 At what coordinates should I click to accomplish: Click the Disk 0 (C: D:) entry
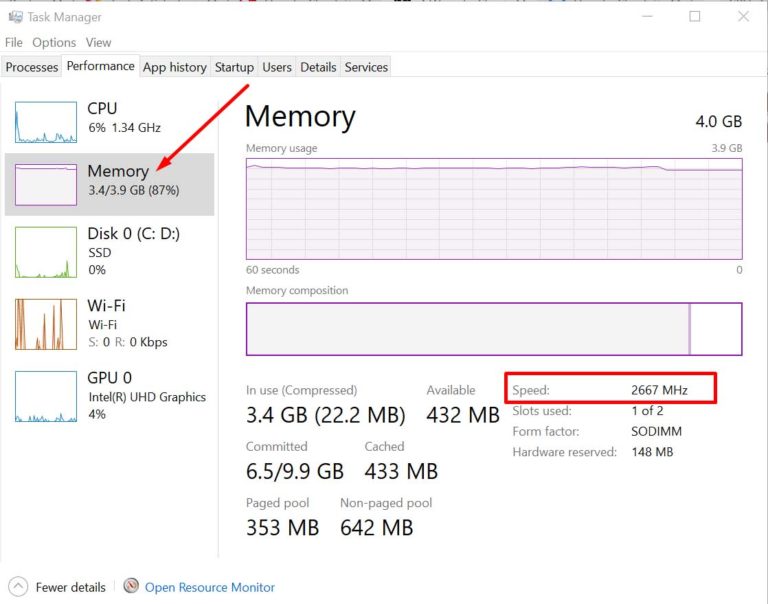[109, 252]
